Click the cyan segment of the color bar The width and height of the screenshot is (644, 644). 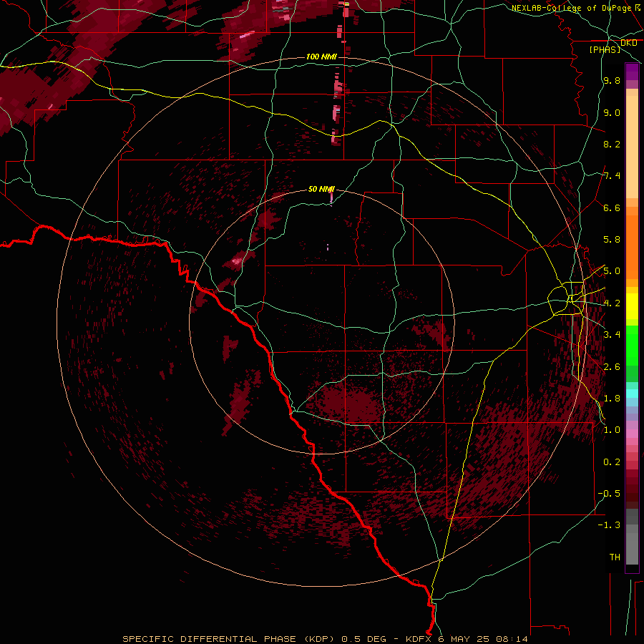[x=632, y=393]
